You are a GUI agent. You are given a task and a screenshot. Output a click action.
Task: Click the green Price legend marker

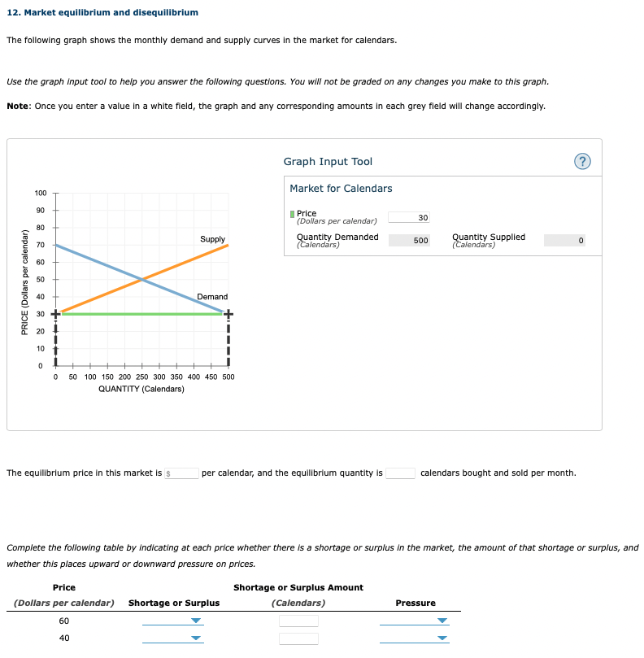[290, 212]
